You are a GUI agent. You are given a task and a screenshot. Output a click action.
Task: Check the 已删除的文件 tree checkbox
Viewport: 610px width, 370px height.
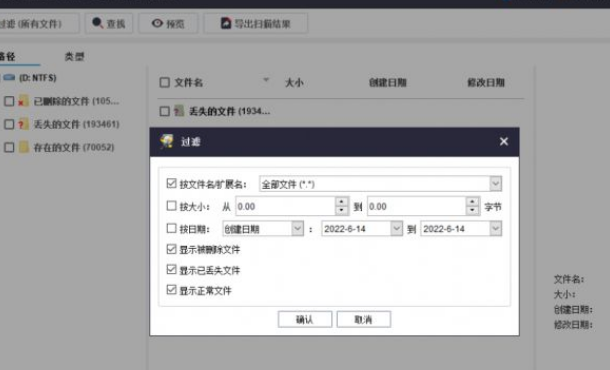tap(9, 101)
